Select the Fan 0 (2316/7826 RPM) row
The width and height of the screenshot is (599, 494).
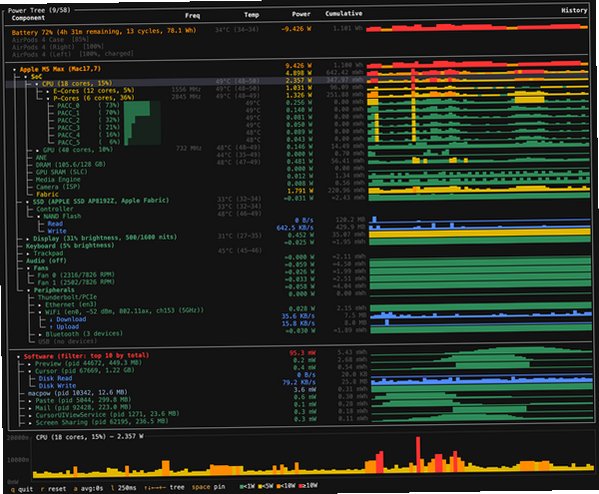point(76,275)
